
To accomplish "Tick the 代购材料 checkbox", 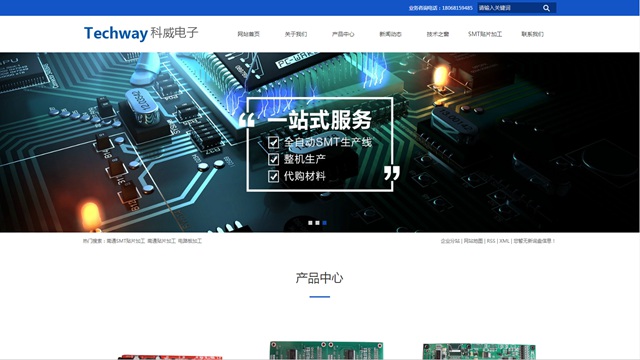I will click(273, 176).
